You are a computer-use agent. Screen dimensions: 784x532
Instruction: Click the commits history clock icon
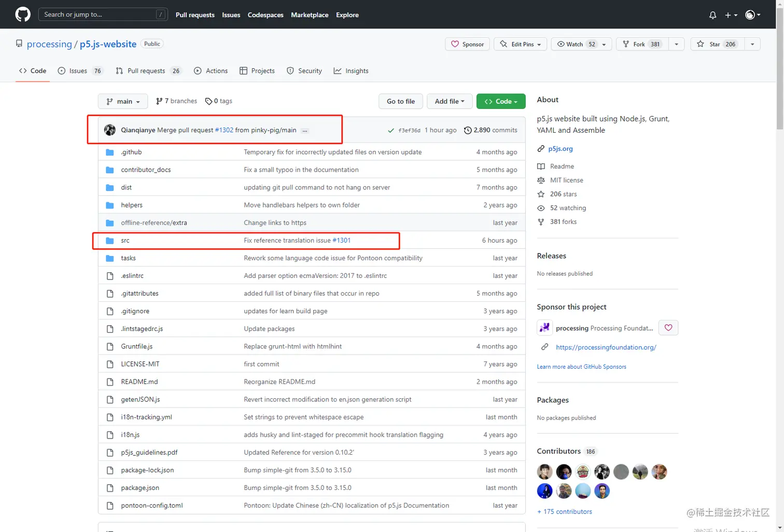468,130
